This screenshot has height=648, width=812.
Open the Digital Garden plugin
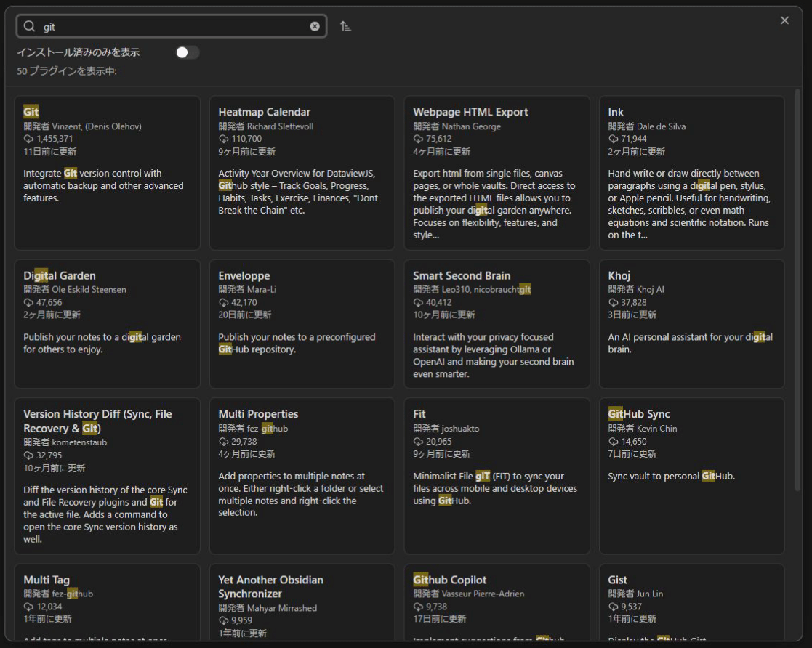(x=107, y=324)
